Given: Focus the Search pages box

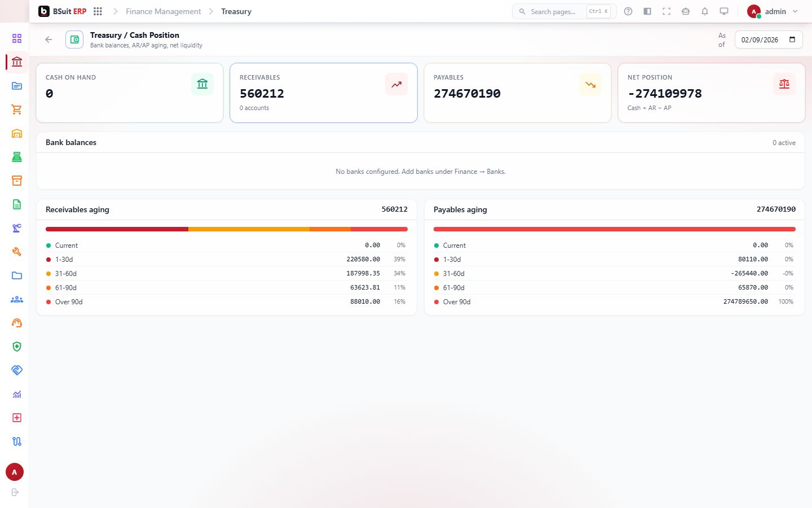Looking at the screenshot, I should pyautogui.click(x=564, y=11).
